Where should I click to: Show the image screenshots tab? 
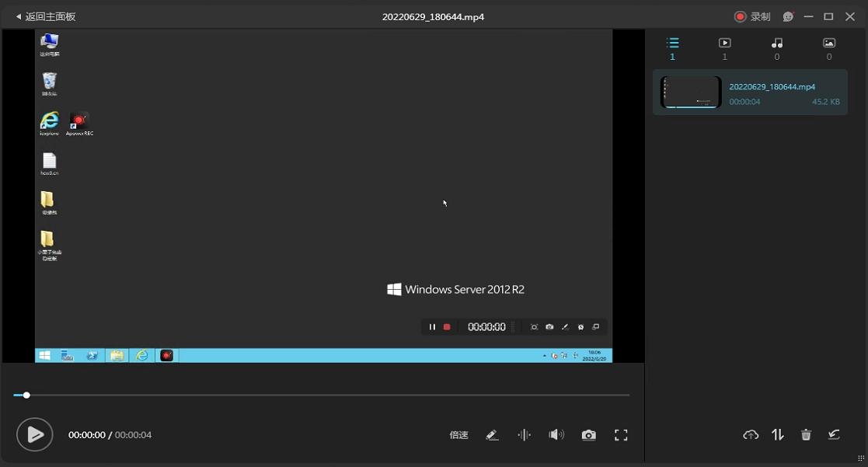828,44
